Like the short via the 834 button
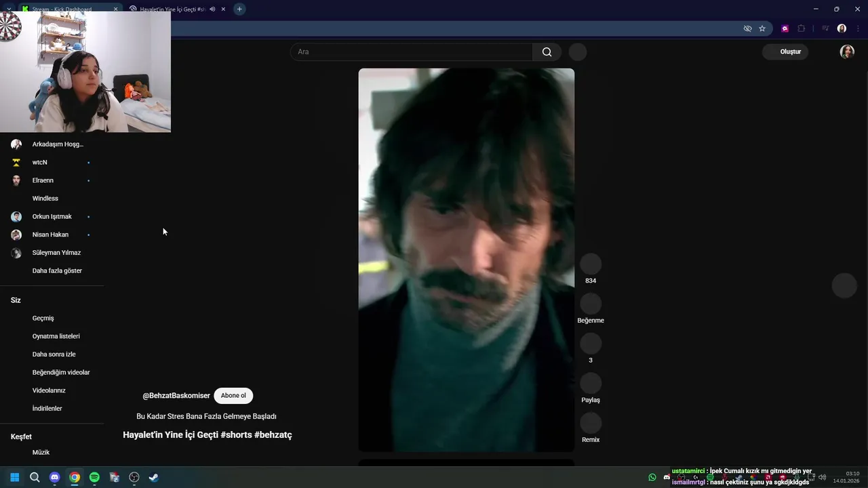 click(591, 264)
